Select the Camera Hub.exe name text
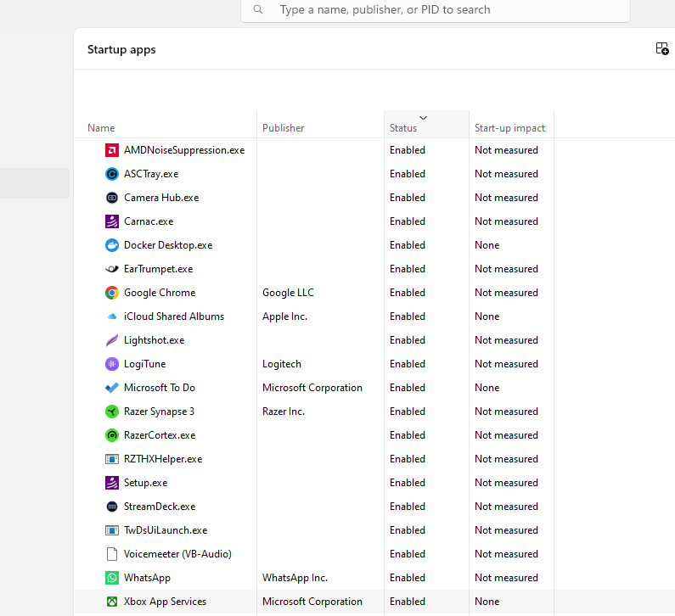The image size is (675, 616). (x=161, y=198)
